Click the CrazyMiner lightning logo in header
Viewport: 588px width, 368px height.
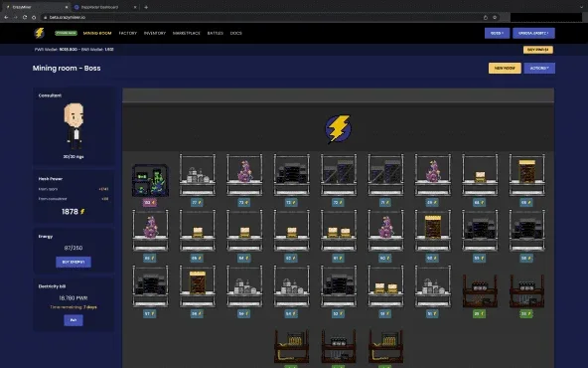40,33
